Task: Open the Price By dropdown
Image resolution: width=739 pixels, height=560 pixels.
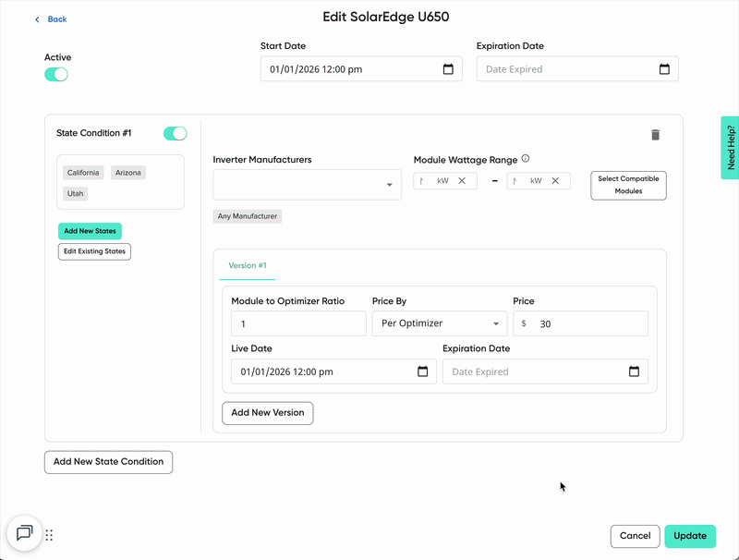Action: [440, 323]
